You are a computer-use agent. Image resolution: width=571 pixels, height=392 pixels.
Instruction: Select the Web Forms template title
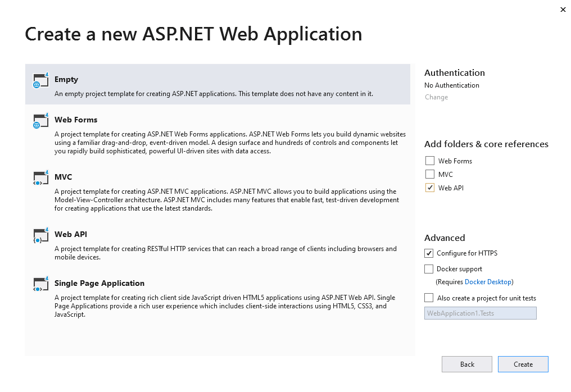76,120
